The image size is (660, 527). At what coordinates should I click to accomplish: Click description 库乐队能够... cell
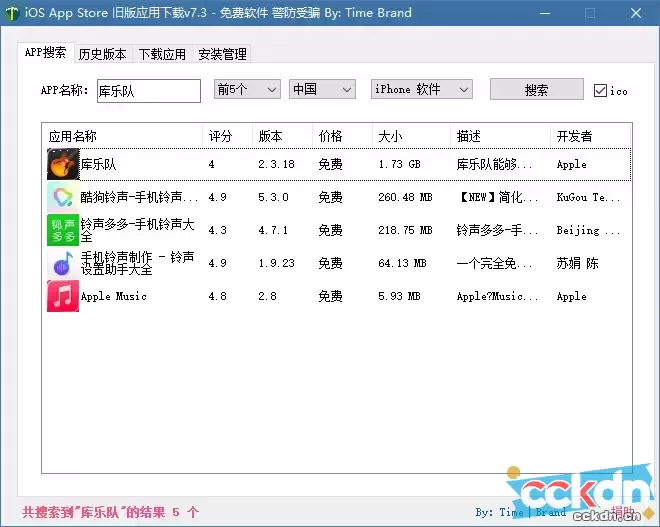495,164
